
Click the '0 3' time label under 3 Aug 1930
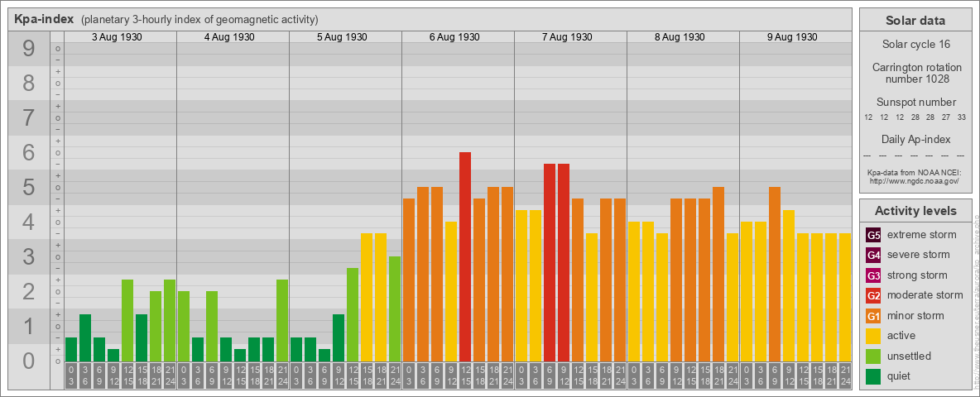(71, 375)
